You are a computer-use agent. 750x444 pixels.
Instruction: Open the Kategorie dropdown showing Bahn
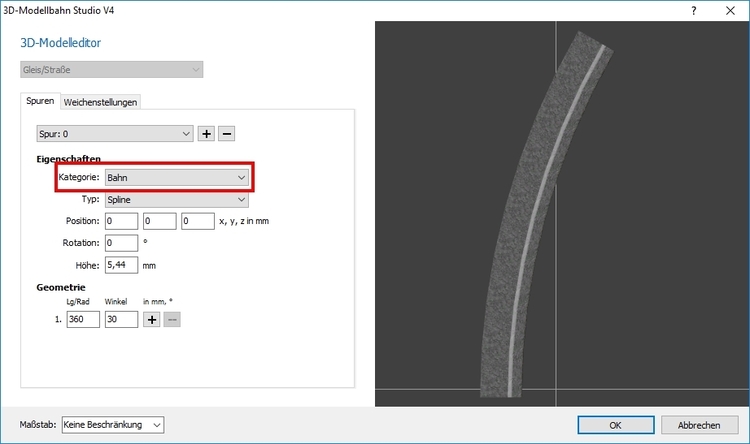pyautogui.click(x=176, y=178)
